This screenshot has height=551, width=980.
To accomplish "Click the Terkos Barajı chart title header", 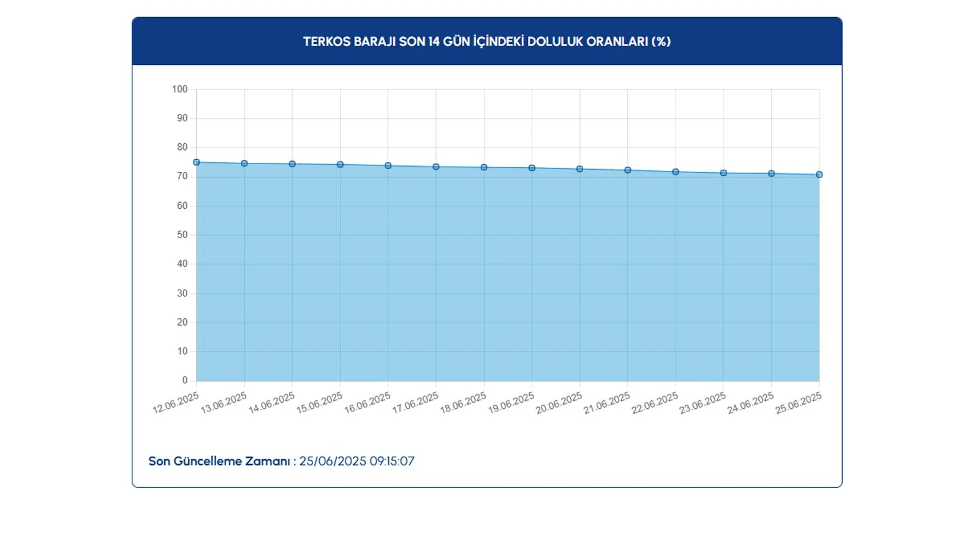I will click(x=487, y=42).
